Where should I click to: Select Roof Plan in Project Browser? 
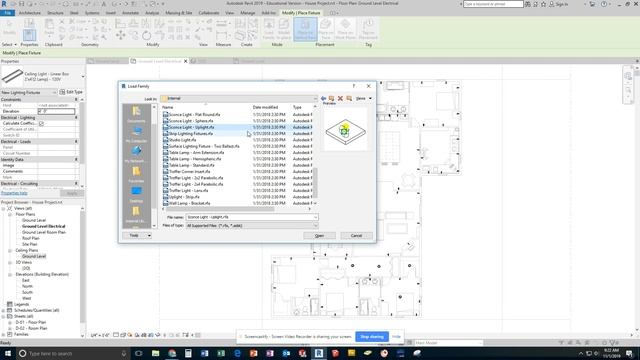31,238
